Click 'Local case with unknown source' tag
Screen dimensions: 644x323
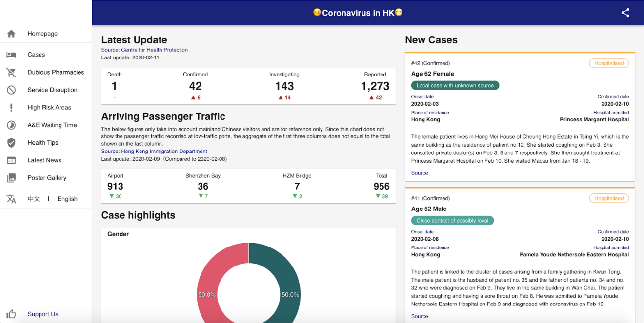click(x=455, y=85)
